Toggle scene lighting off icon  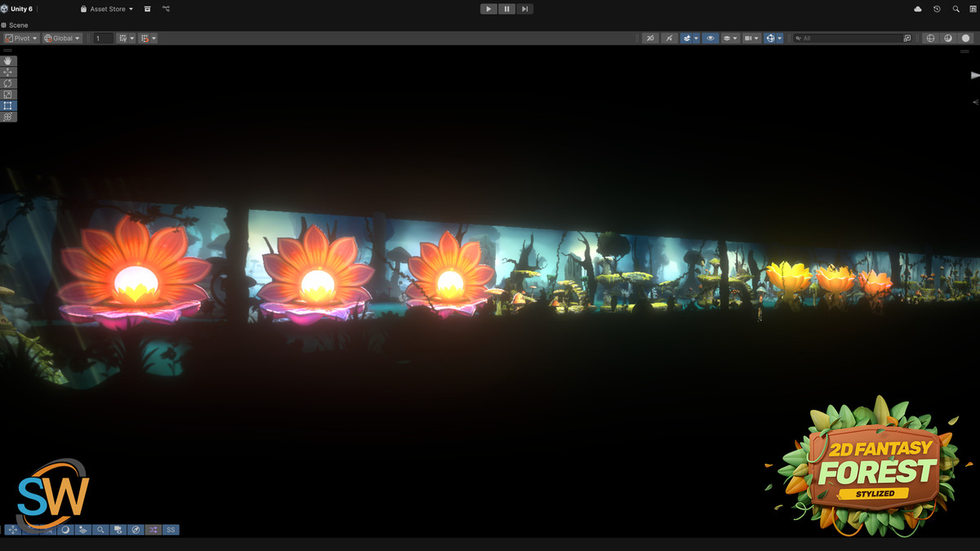(x=669, y=38)
